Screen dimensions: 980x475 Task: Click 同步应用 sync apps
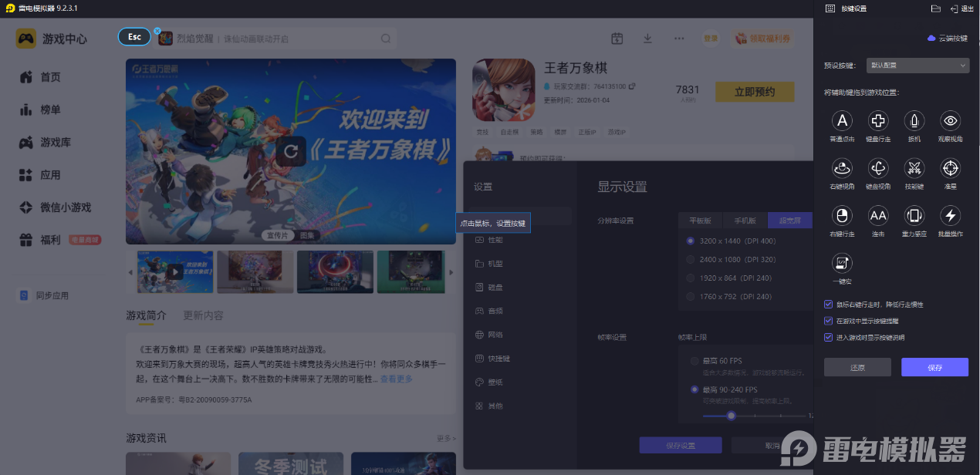pos(44,295)
